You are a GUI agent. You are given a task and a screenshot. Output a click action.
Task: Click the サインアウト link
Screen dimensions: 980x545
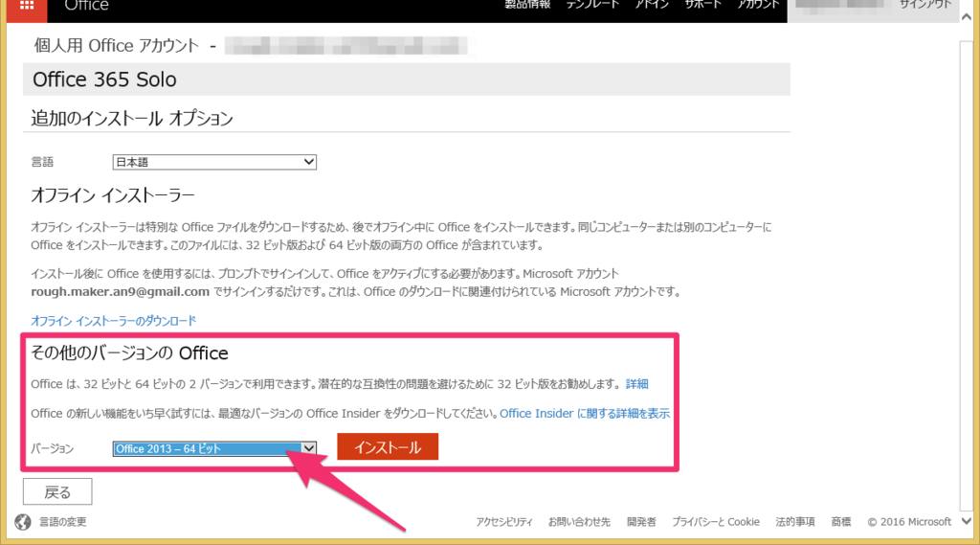click(925, 5)
